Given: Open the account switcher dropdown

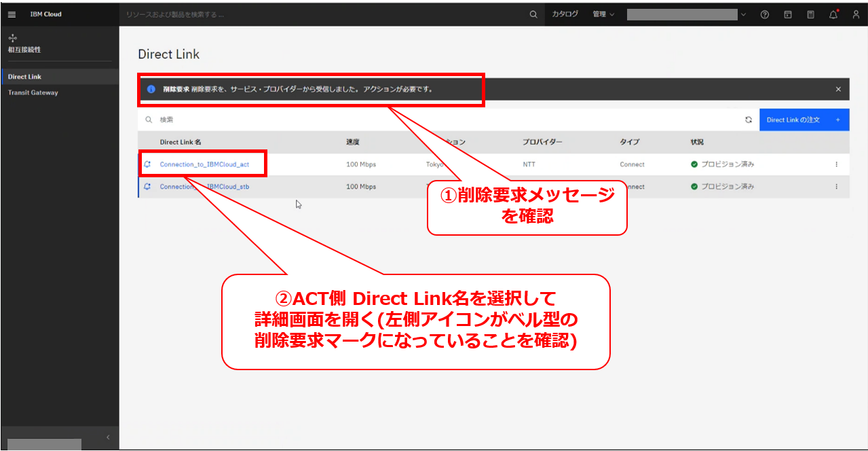Looking at the screenshot, I should [x=686, y=14].
